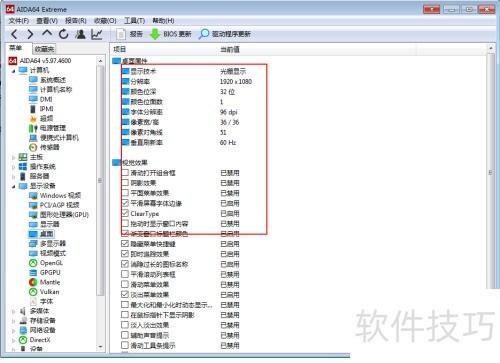
Task: Open the 查看(V) menu
Action: (x=47, y=21)
